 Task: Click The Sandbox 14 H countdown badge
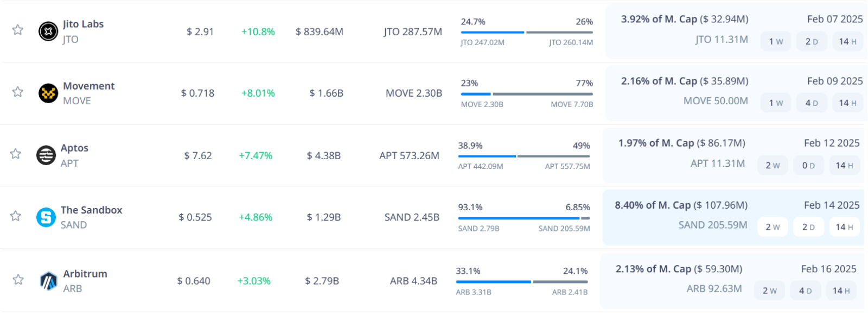coord(844,227)
